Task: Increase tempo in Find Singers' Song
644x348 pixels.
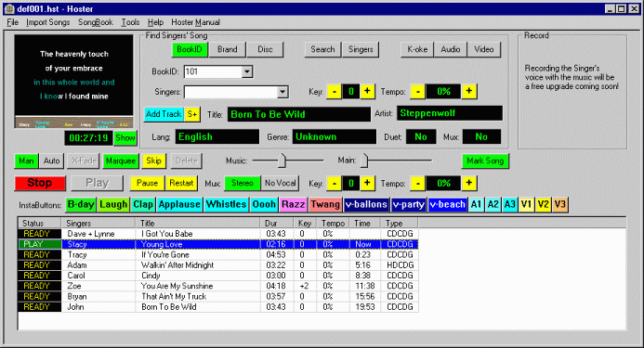Action: point(469,92)
